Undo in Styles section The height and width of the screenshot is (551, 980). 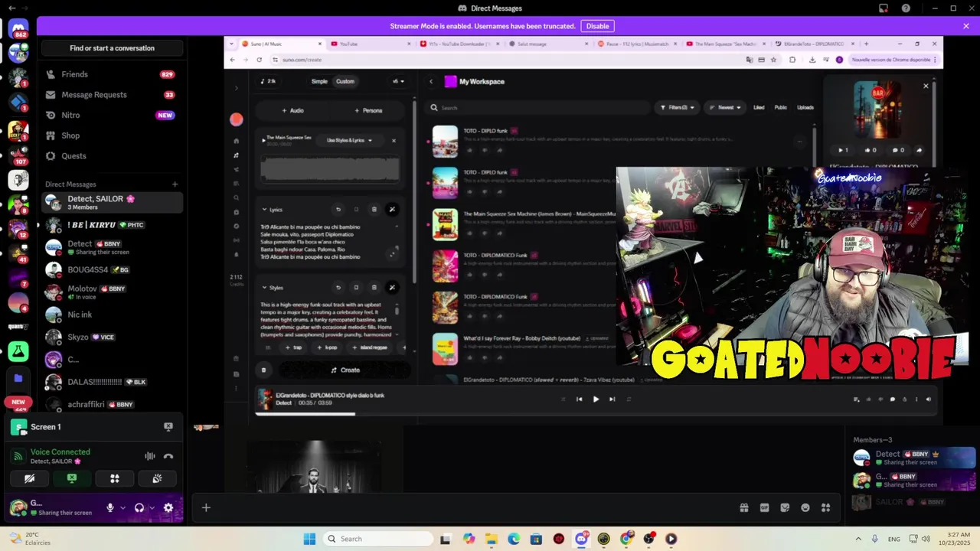click(x=338, y=288)
